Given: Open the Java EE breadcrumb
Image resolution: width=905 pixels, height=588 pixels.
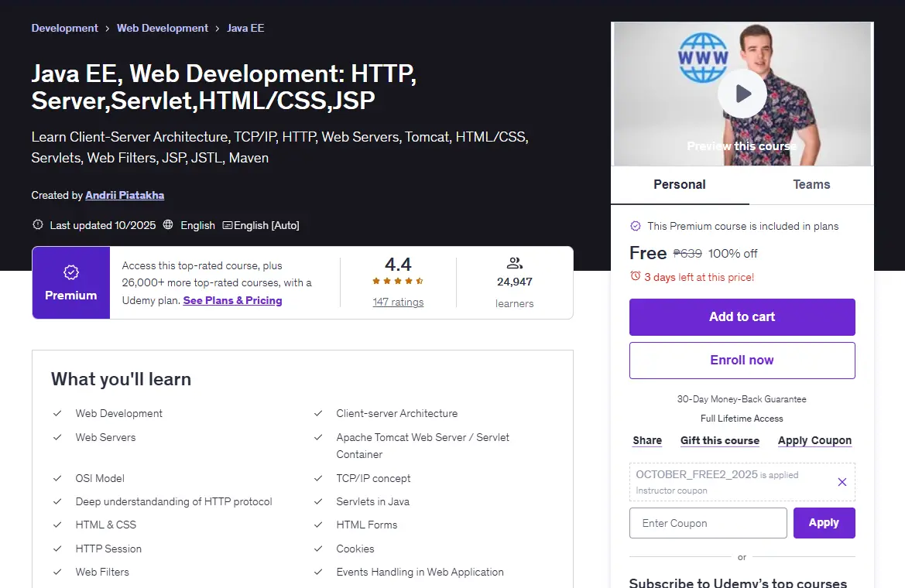Looking at the screenshot, I should coord(245,29).
